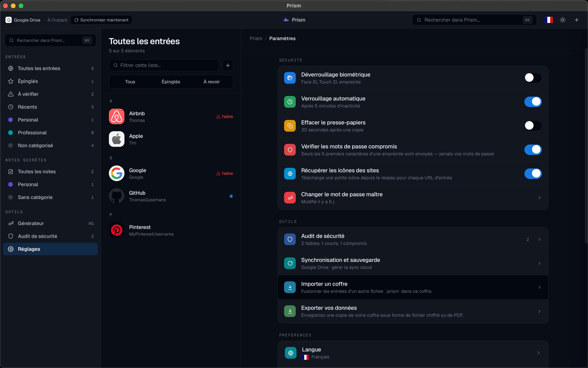Toggle light theme with the sun icon
Viewport: 588px width, 368px height.
(563, 20)
